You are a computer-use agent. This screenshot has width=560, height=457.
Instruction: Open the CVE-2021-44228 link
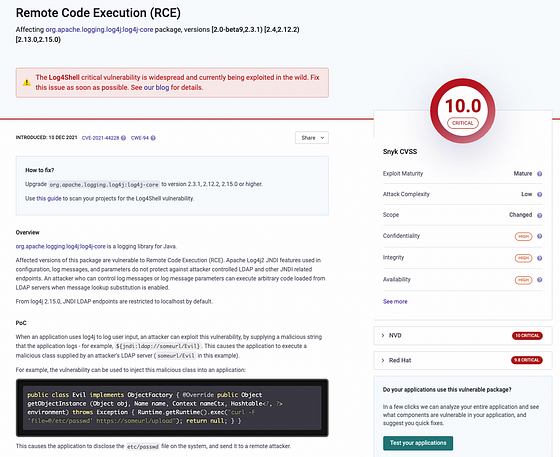[100, 138]
